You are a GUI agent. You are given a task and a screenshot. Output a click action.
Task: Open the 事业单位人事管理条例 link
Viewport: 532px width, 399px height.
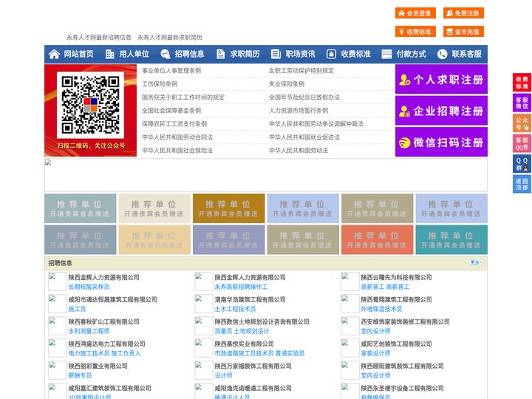pyautogui.click(x=171, y=71)
